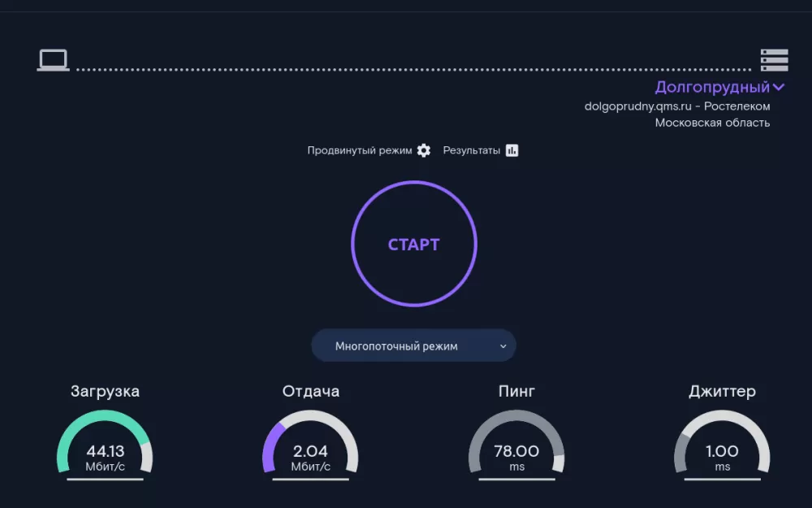Click the Отдача label

click(311, 391)
